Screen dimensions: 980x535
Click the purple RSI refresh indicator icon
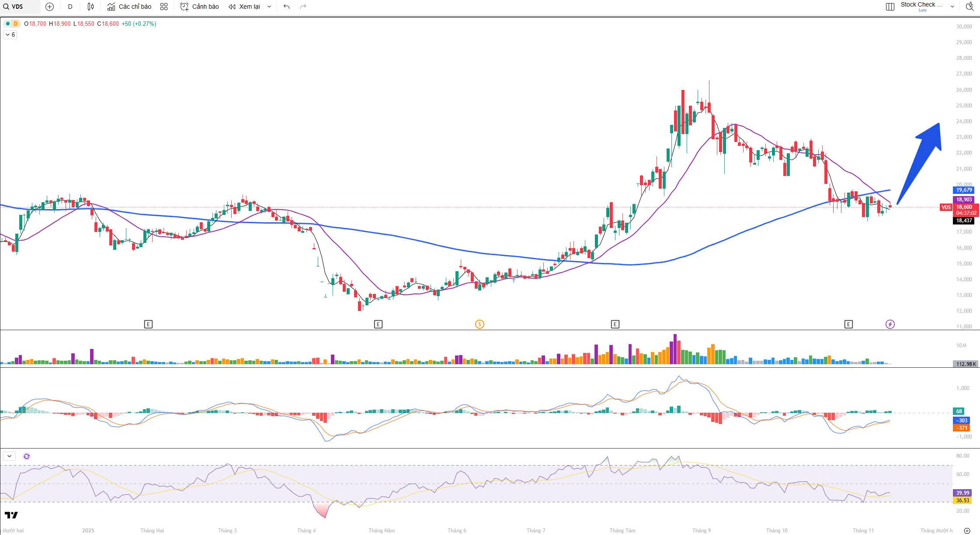coord(27,456)
